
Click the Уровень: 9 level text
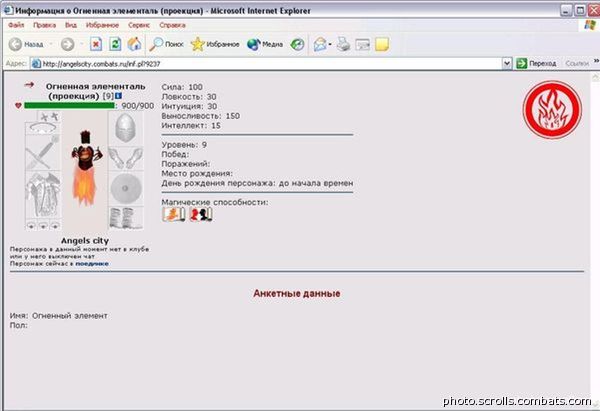click(184, 145)
